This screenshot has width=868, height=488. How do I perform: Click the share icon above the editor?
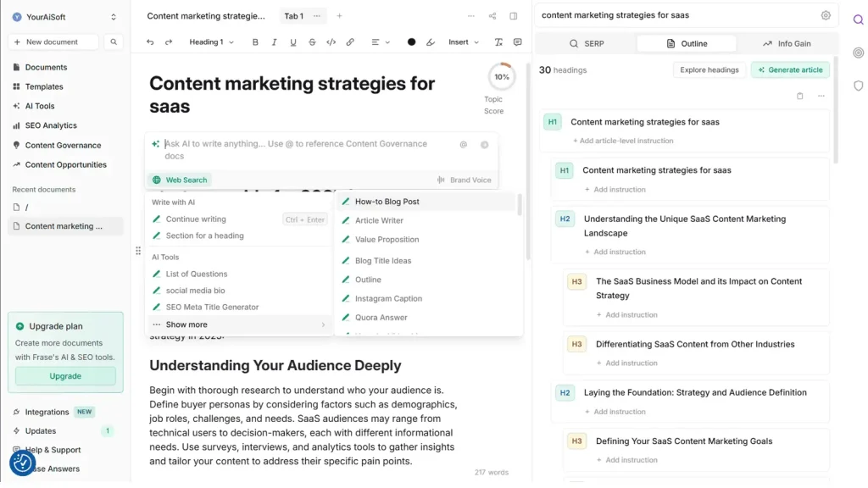point(492,16)
